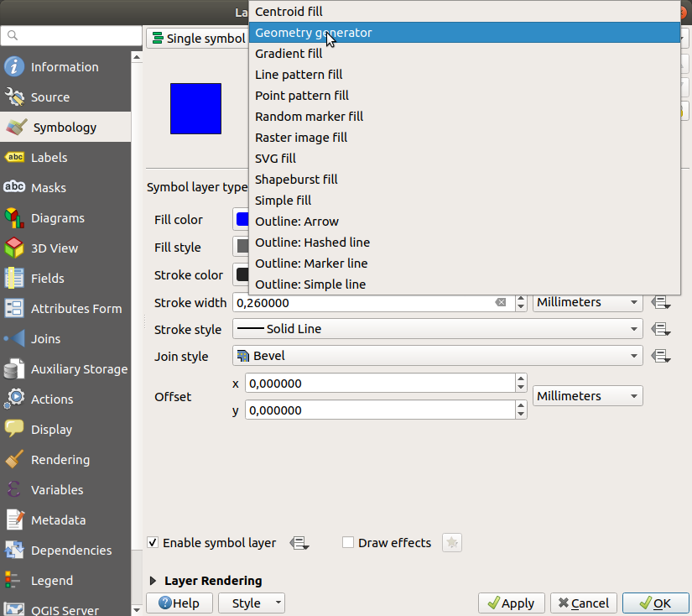Choose Geometry generator from the list
This screenshot has width=692, height=616.
tap(313, 33)
